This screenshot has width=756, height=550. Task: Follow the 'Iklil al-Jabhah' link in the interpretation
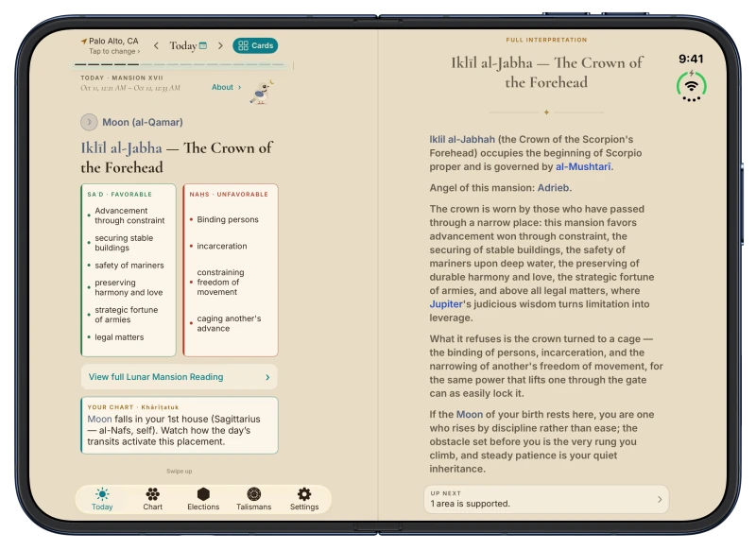point(462,139)
